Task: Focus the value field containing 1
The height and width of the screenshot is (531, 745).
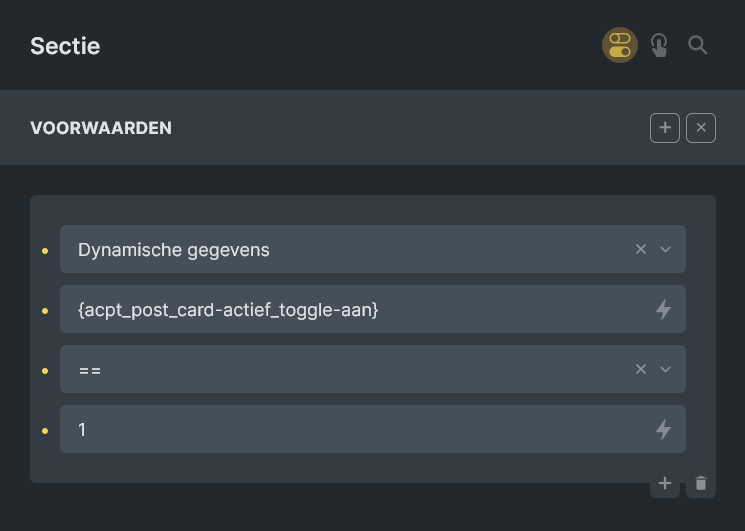Action: 372,429
